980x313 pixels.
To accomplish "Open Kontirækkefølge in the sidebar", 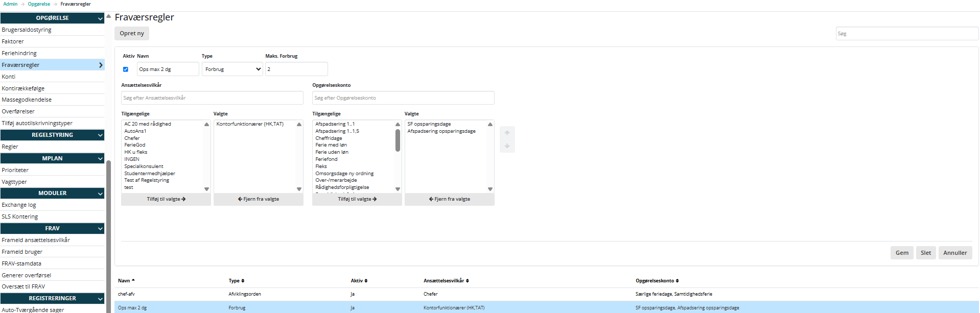I will coord(23,88).
